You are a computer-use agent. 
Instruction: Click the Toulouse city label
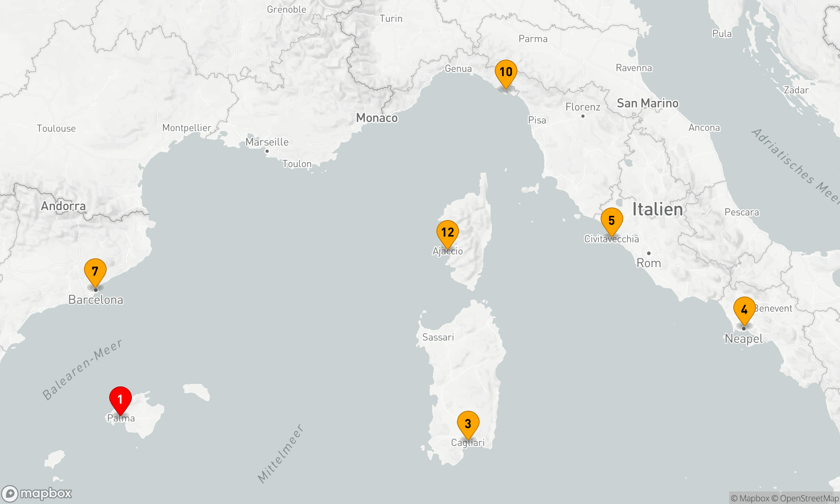point(56,129)
